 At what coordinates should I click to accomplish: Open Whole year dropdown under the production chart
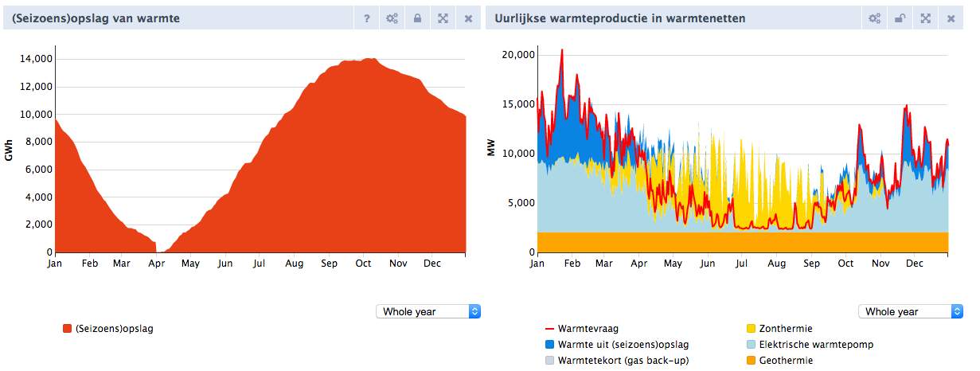pyautogui.click(x=911, y=311)
